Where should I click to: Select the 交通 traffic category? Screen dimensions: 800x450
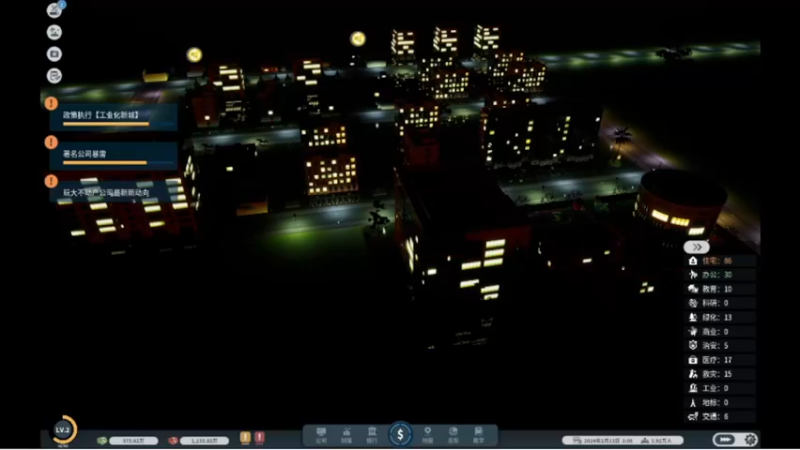tap(719, 416)
